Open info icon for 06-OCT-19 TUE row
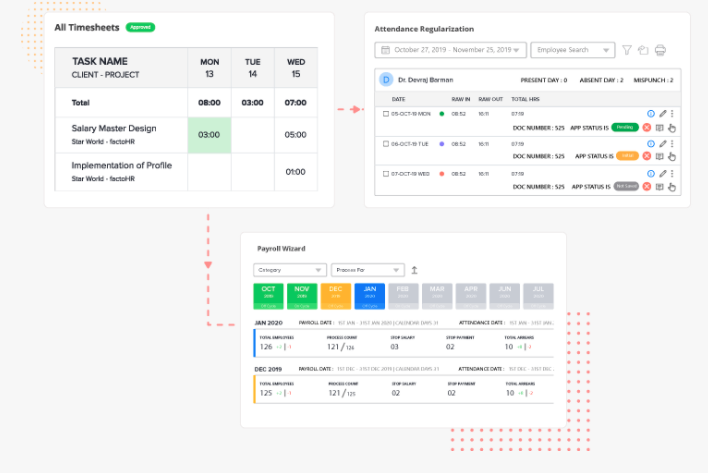Viewport: 708px width, 473px height. pos(651,144)
